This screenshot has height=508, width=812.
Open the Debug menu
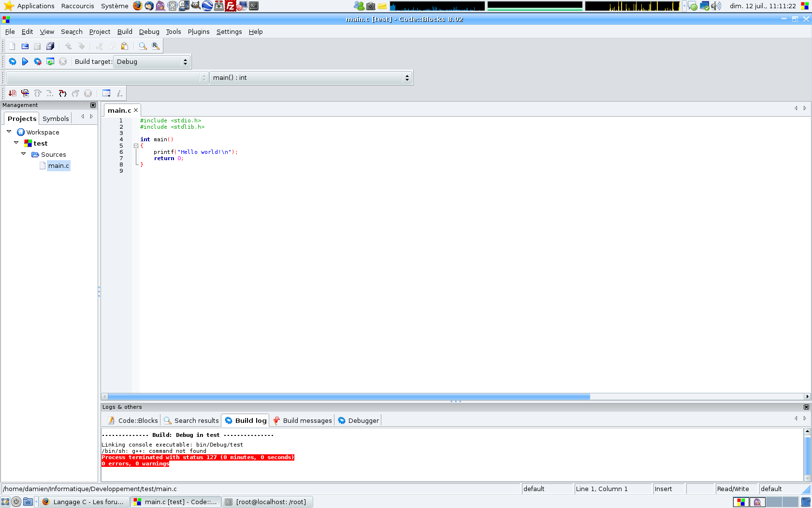tap(149, 31)
